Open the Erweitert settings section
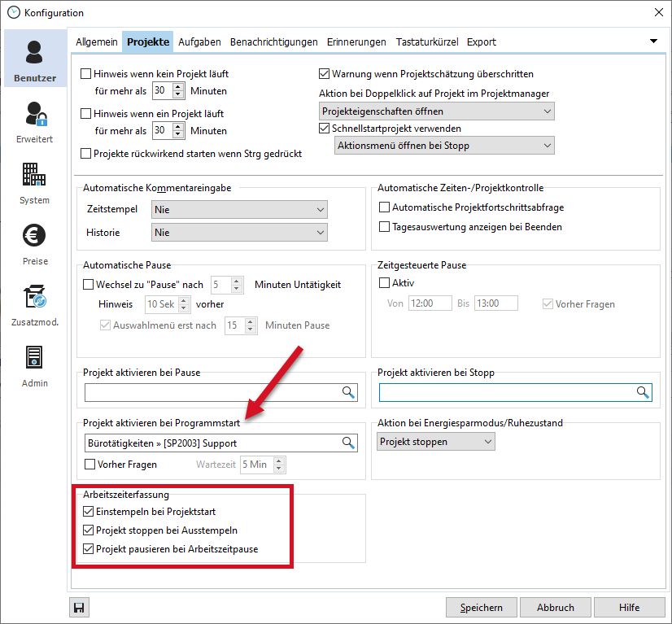672x624 pixels. pos(33,120)
